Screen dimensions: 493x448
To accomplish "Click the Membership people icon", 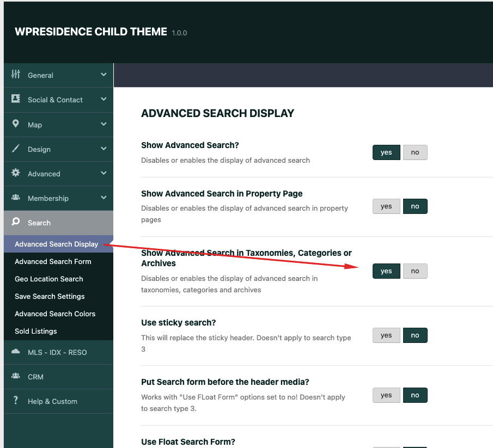I will coord(16,197).
